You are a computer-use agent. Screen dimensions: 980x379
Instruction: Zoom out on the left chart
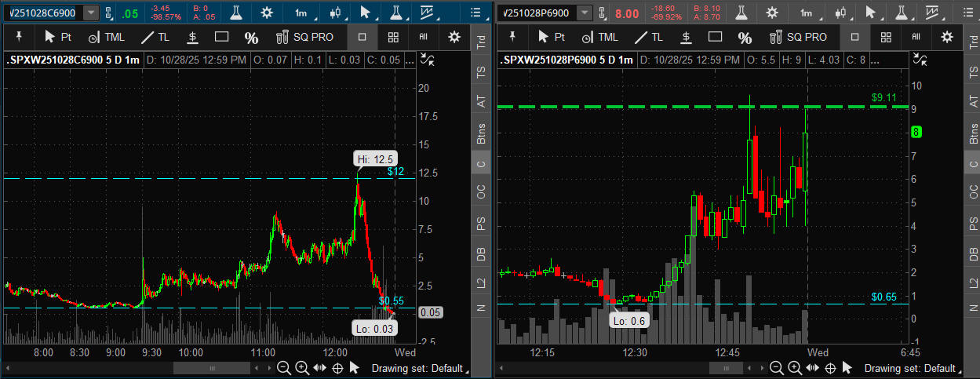pyautogui.click(x=283, y=368)
